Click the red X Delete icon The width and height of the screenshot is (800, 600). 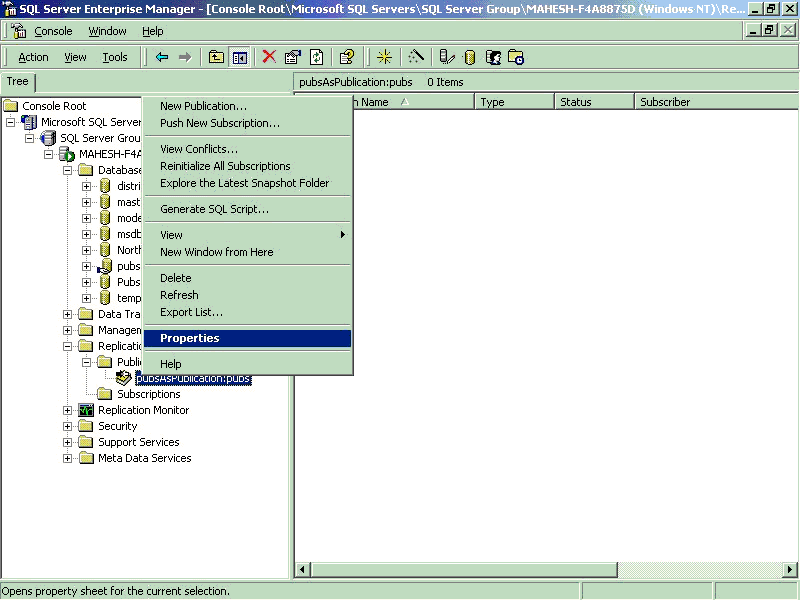(269, 57)
